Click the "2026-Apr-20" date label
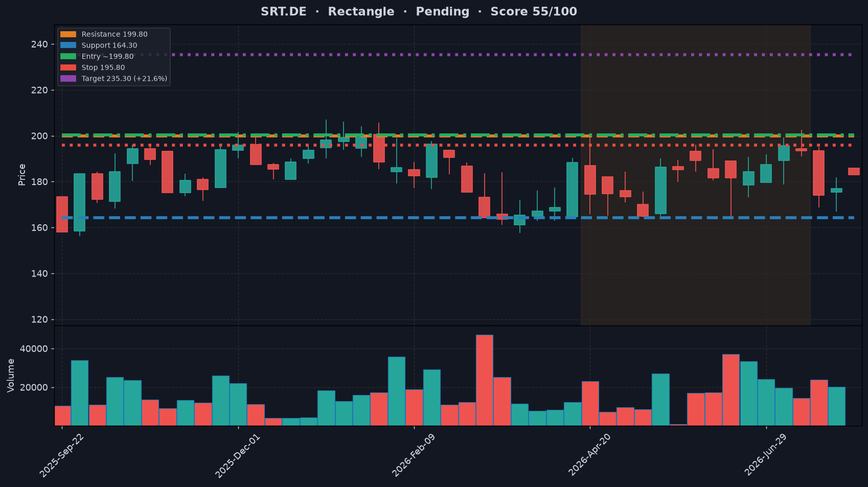 pyautogui.click(x=589, y=455)
